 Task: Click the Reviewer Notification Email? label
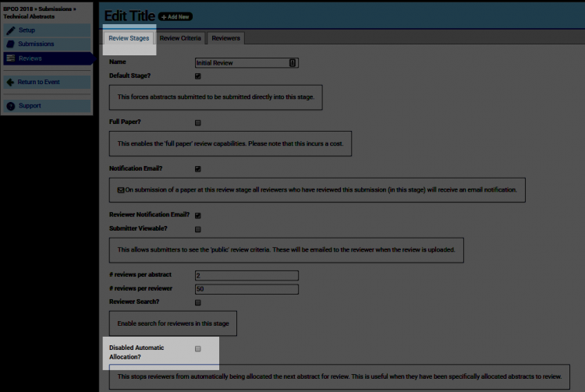click(x=149, y=214)
